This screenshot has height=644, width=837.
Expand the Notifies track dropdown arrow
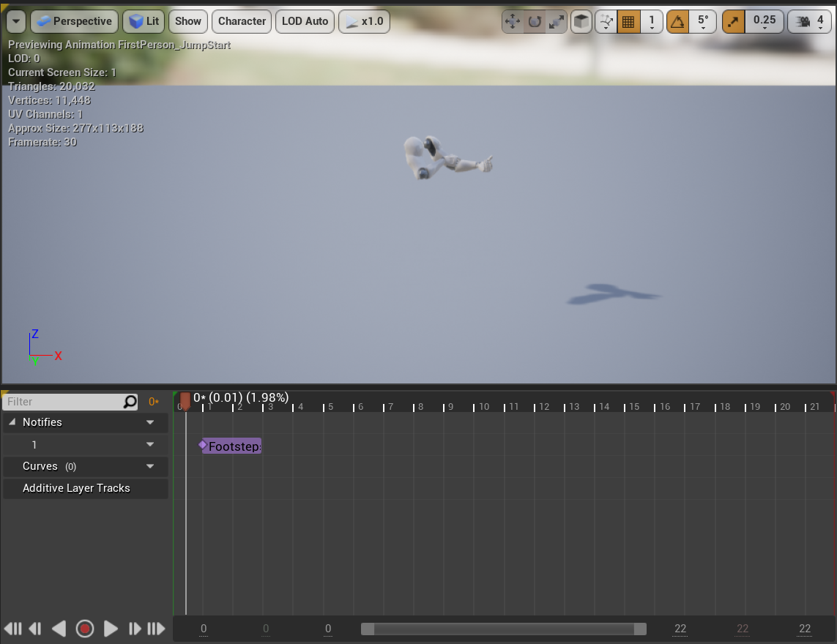point(150,422)
